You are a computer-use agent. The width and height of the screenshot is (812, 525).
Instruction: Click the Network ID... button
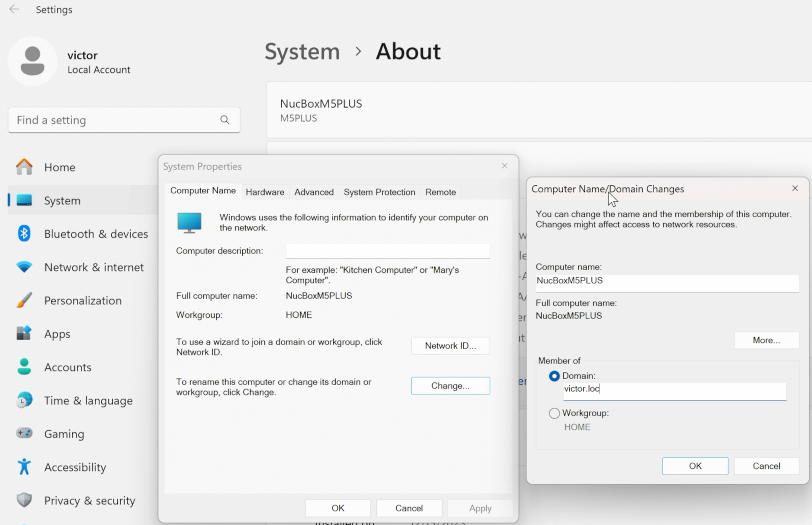450,346
